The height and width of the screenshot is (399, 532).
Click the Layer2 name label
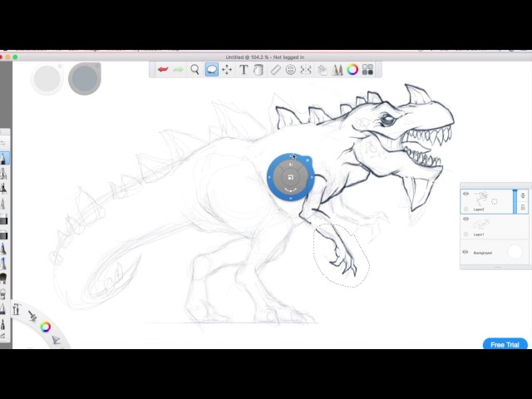(x=479, y=209)
